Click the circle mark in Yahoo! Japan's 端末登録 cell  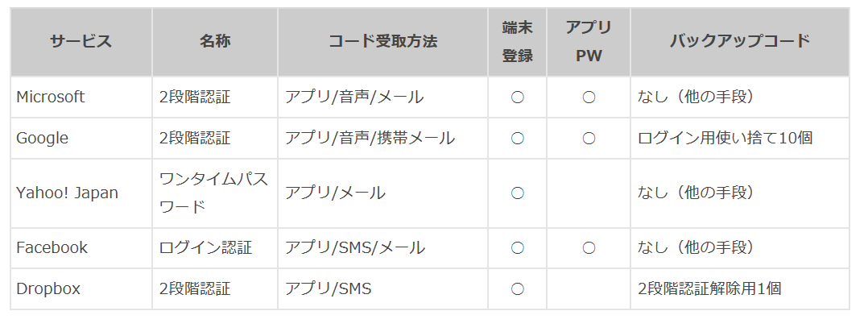(517, 193)
